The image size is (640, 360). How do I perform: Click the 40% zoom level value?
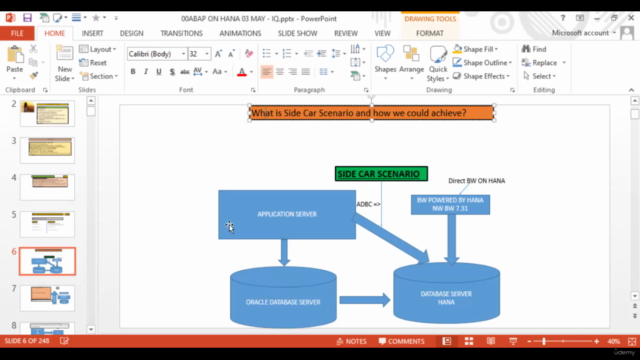tap(614, 341)
